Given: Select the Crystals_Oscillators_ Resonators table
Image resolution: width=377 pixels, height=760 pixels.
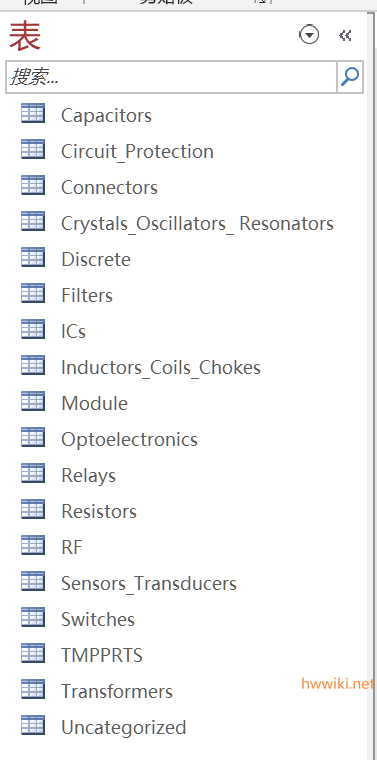Looking at the screenshot, I should coord(197,223).
